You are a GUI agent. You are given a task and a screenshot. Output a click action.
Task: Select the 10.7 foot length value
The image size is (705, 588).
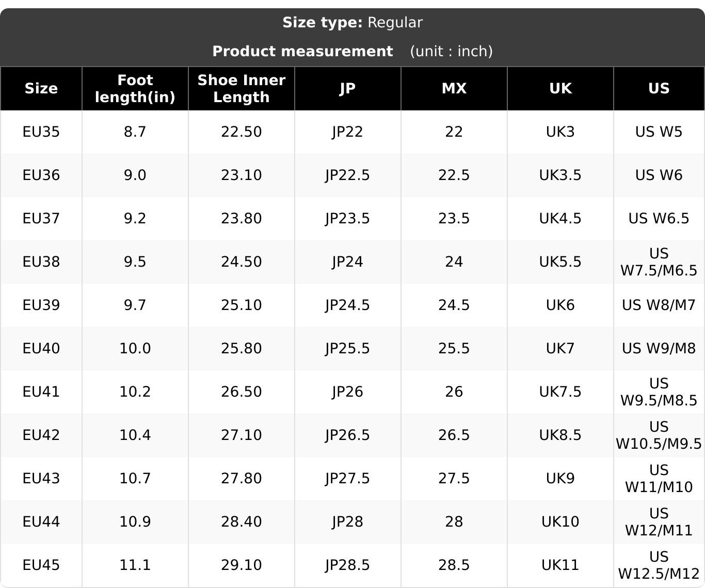(135, 479)
